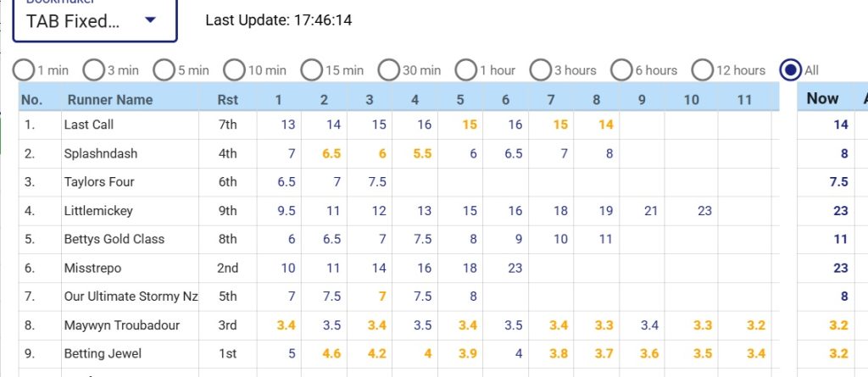The width and height of the screenshot is (868, 377).
Task: Select the 30 min time filter
Action: click(389, 70)
